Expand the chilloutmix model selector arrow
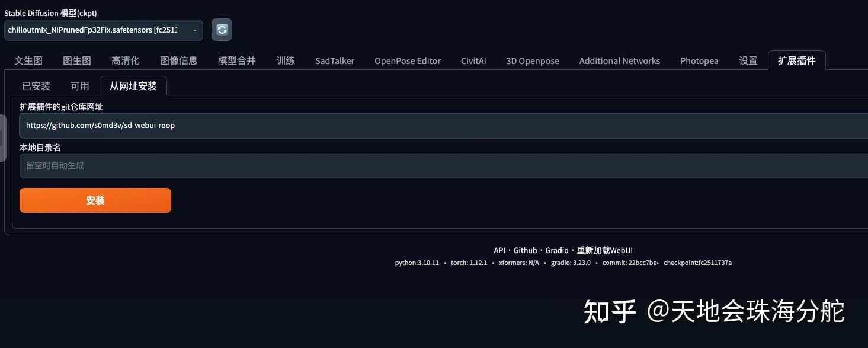Screen dimensions: 868x348 [x=194, y=29]
